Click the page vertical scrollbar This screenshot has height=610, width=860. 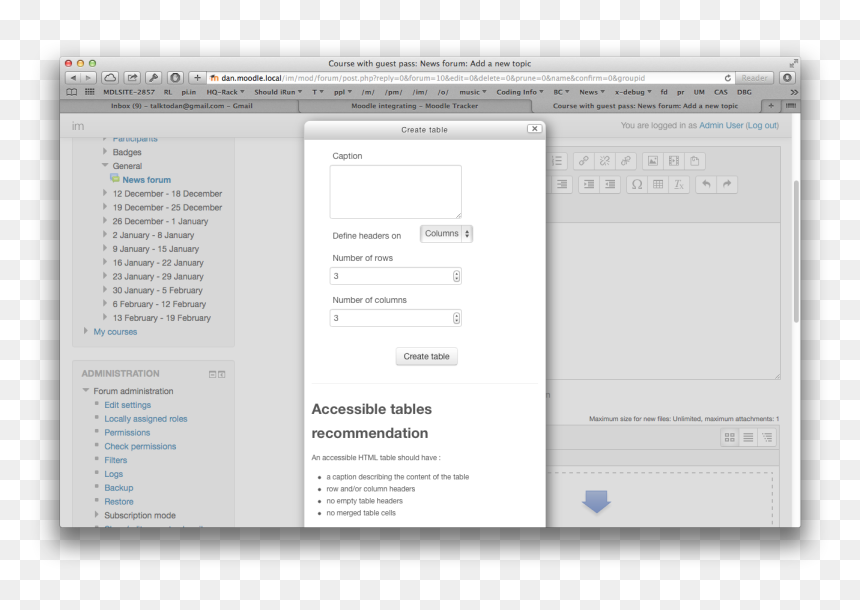796,252
